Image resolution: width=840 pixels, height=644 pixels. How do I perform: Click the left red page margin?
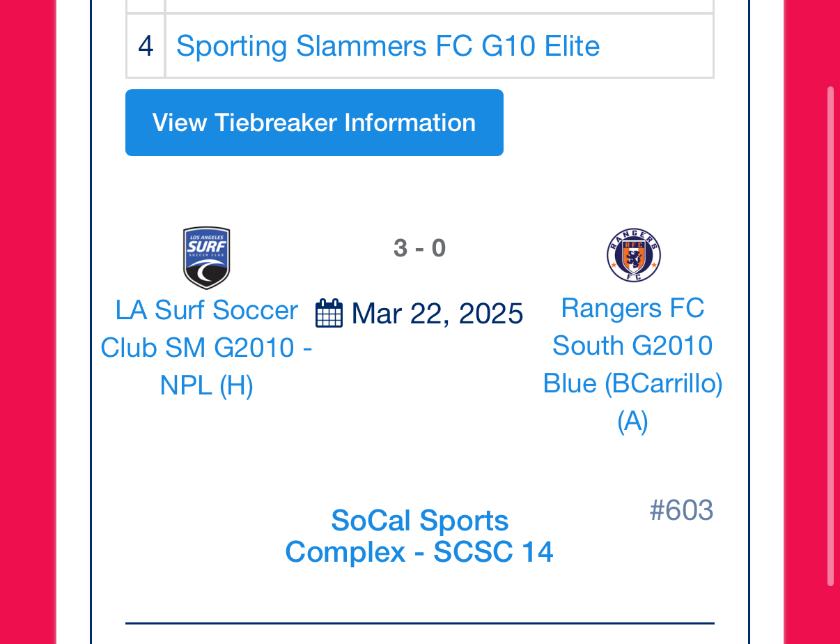point(28,322)
